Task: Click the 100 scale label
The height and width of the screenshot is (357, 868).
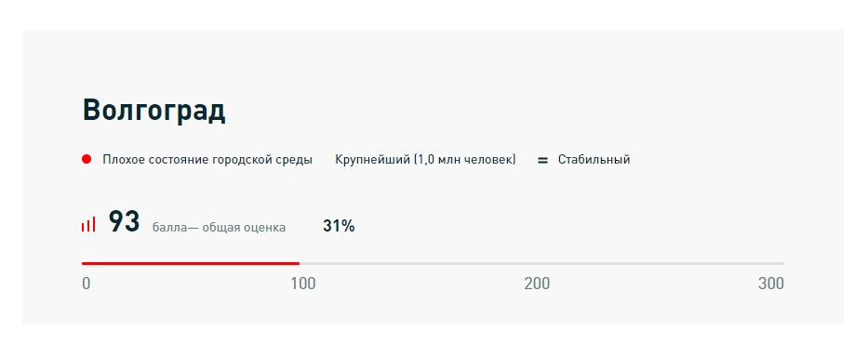Action: click(303, 284)
